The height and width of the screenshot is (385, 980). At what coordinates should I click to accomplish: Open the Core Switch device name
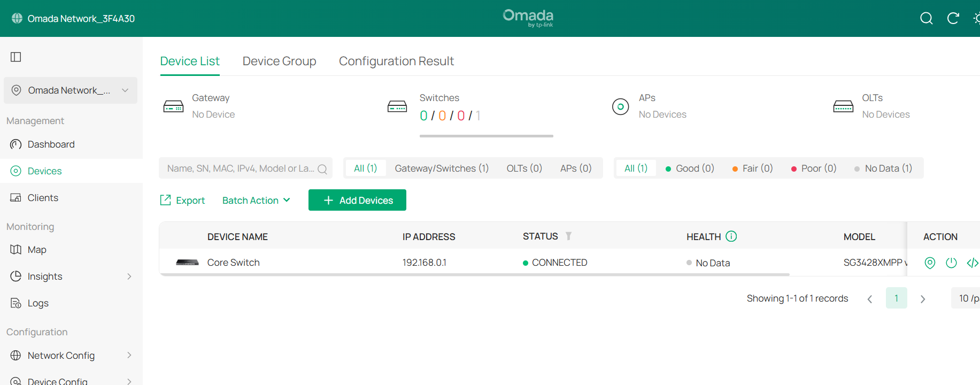click(x=234, y=263)
